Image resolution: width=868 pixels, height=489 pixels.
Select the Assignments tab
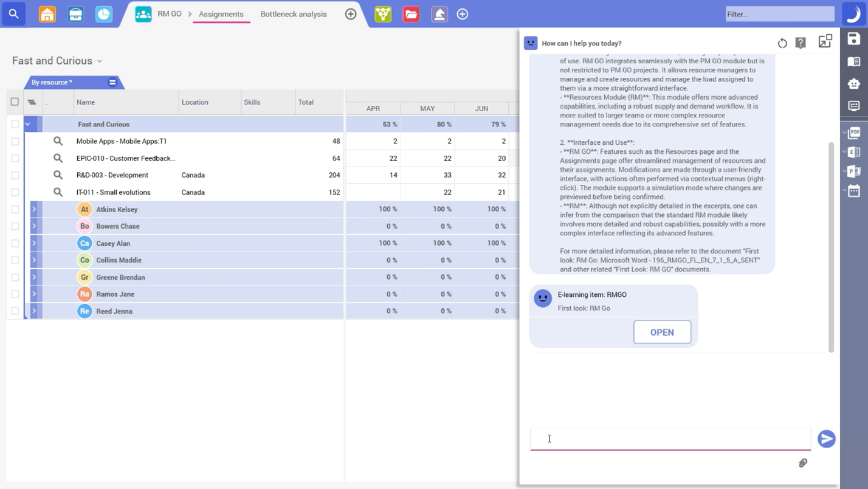click(x=221, y=13)
